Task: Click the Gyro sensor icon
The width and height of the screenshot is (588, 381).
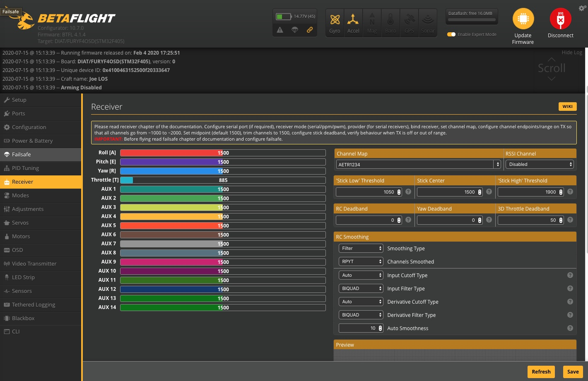Action: [x=335, y=19]
